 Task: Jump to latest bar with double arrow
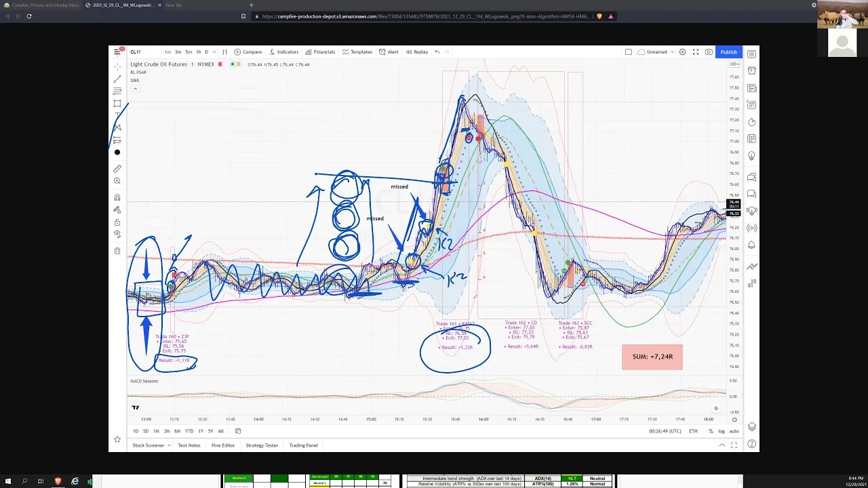point(715,408)
